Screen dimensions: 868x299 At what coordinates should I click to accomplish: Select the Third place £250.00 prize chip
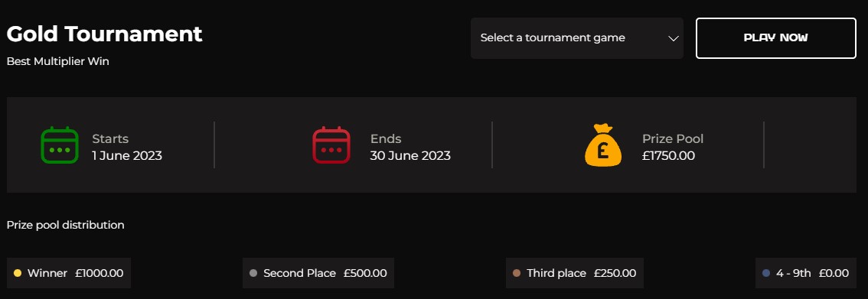tap(575, 273)
